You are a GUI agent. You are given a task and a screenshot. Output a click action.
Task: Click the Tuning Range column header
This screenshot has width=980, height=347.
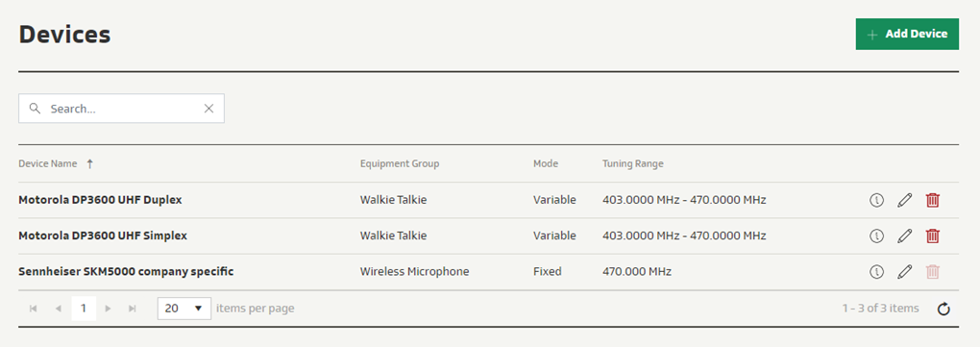pos(633,163)
